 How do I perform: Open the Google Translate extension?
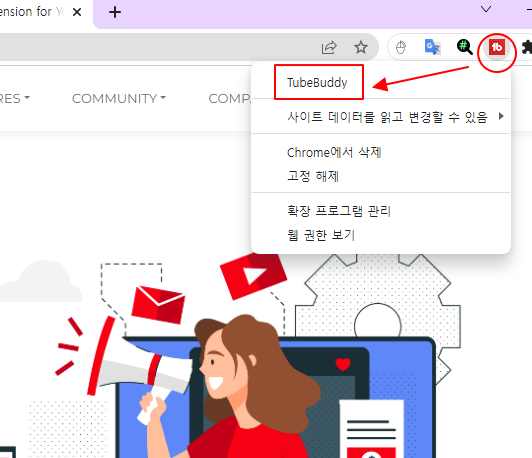[x=432, y=47]
